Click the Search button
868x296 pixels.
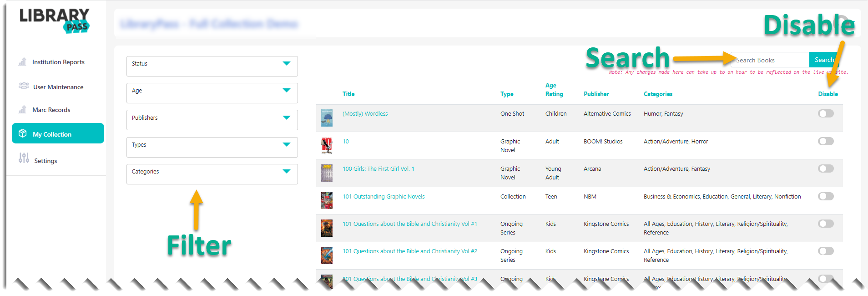coord(824,60)
